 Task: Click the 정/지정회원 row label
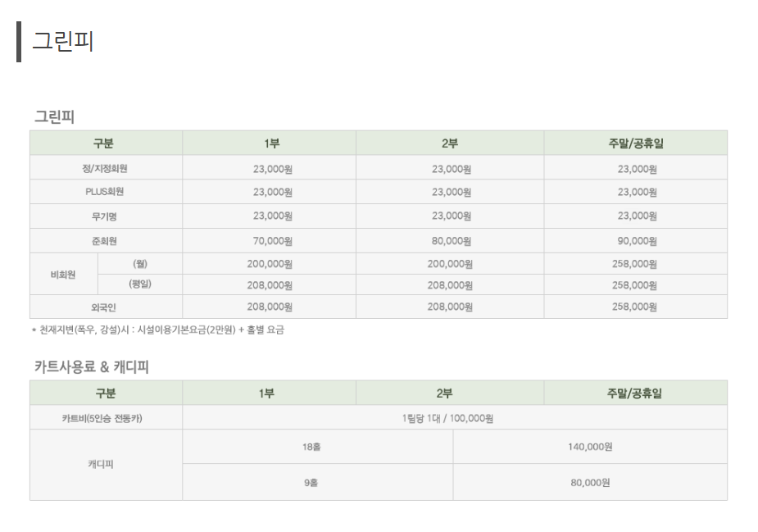pyautogui.click(x=106, y=168)
